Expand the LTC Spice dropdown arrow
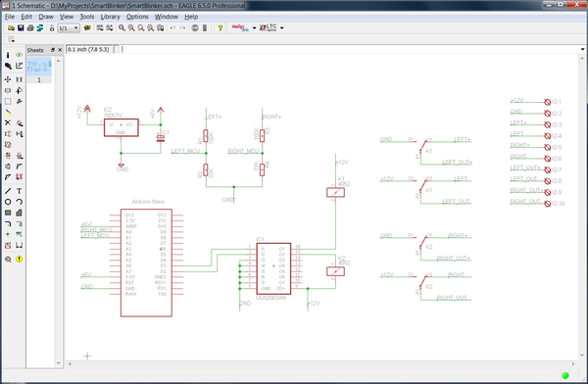The height and width of the screenshot is (384, 588). pyautogui.click(x=282, y=28)
